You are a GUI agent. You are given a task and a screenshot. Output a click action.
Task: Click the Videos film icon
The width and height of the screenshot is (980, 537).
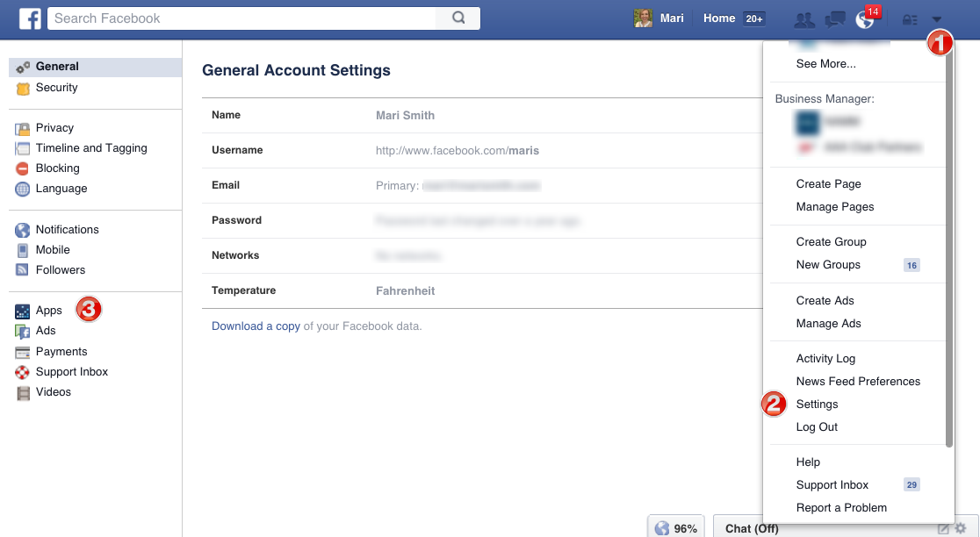point(23,393)
